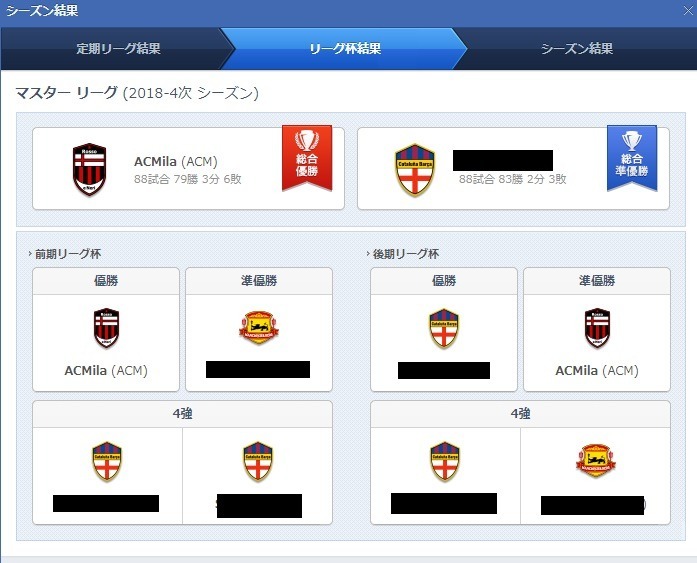Click ACMila (ACM) name under 後期 準優勝
The image size is (697, 563).
[597, 370]
